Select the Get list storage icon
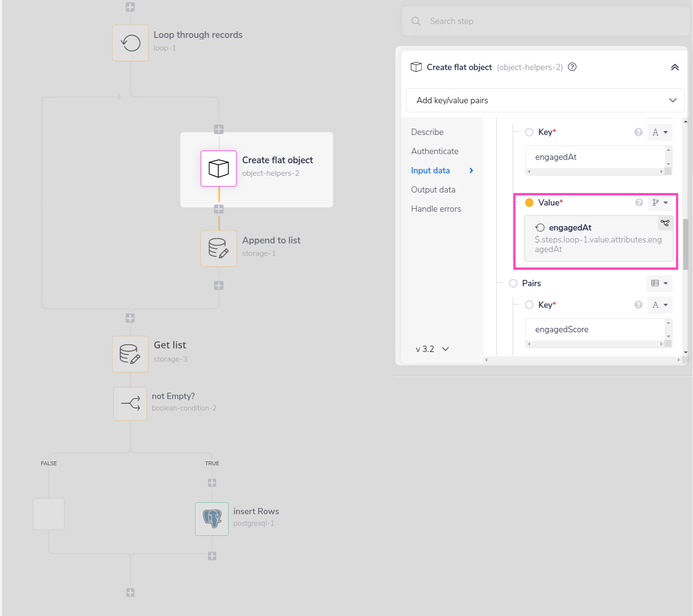 pyautogui.click(x=130, y=354)
